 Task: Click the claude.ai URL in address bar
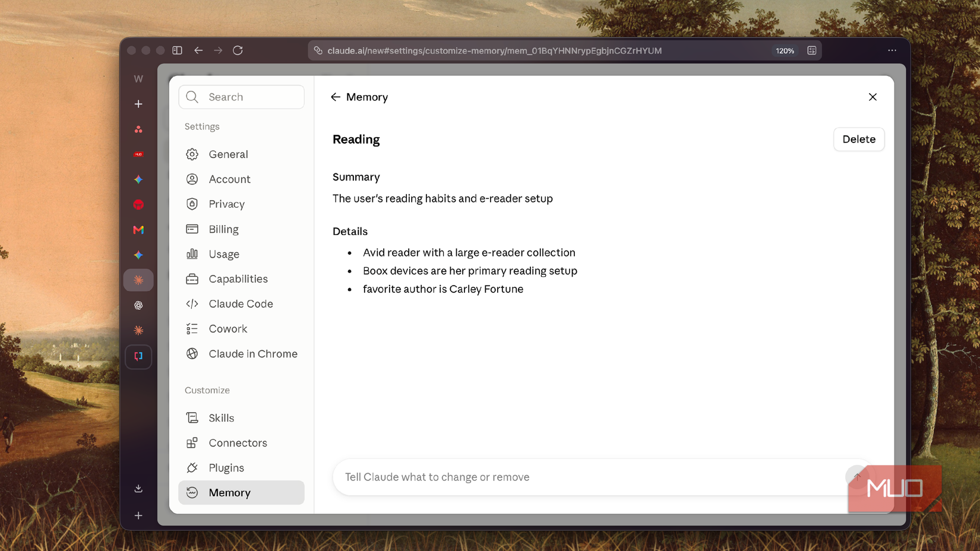pos(494,51)
